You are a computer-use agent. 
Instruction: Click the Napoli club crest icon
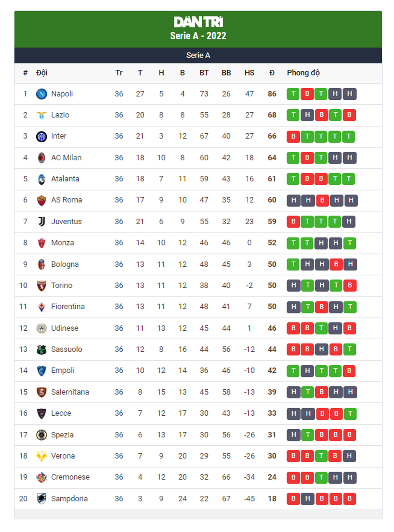[x=41, y=94]
